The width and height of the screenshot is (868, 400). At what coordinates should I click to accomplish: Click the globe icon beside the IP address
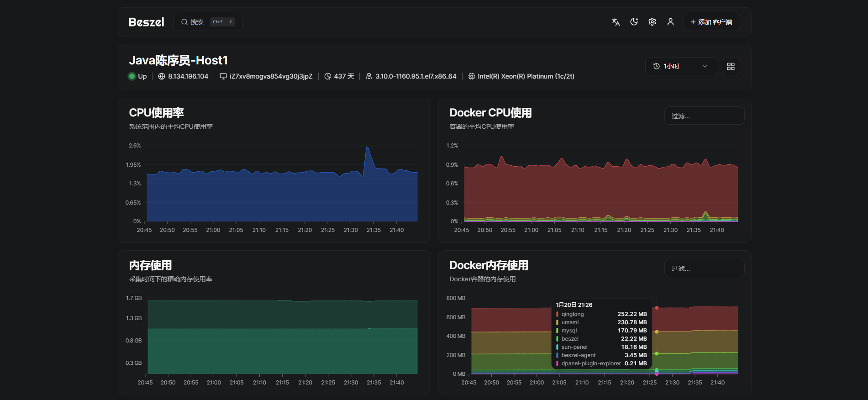(162, 76)
